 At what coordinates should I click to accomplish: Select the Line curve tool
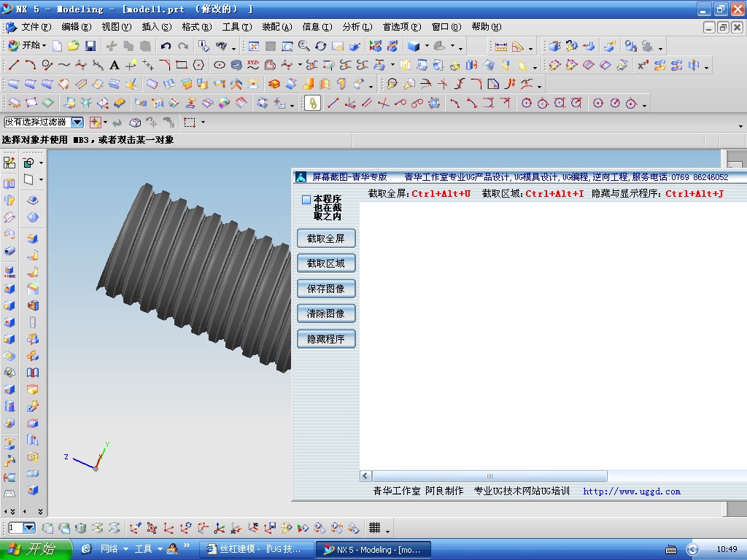pos(13,65)
